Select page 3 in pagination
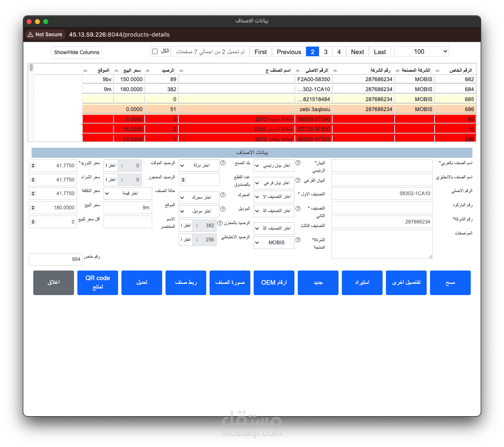 (326, 52)
